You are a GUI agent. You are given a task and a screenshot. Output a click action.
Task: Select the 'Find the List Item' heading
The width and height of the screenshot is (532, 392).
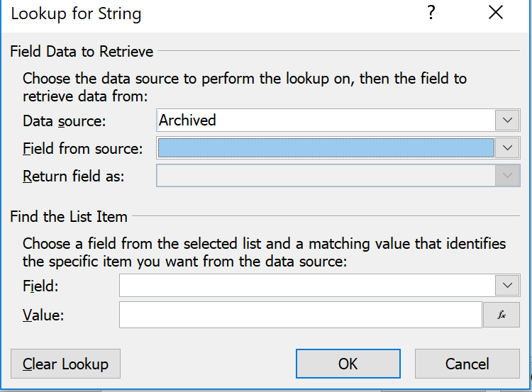click(x=69, y=217)
